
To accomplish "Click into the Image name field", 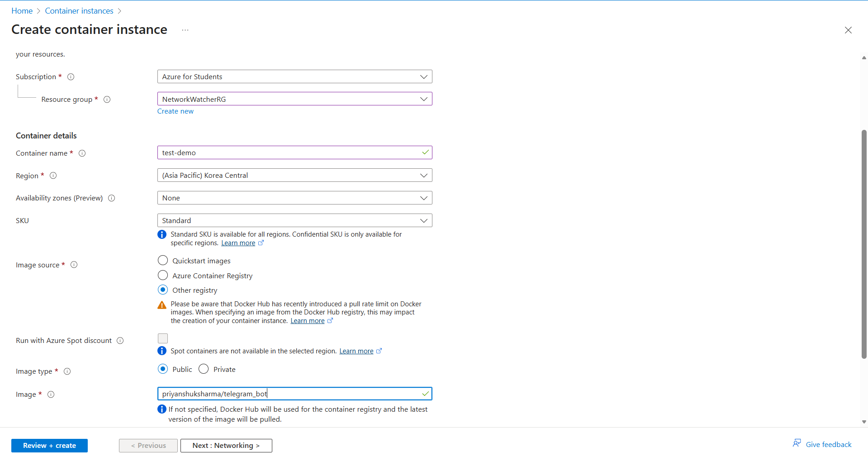I will pyautogui.click(x=289, y=394).
